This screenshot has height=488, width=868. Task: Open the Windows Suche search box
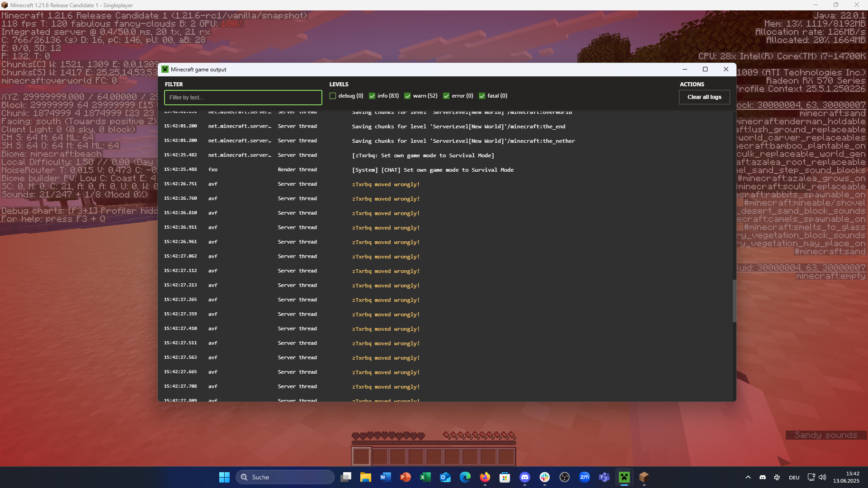coord(285,477)
